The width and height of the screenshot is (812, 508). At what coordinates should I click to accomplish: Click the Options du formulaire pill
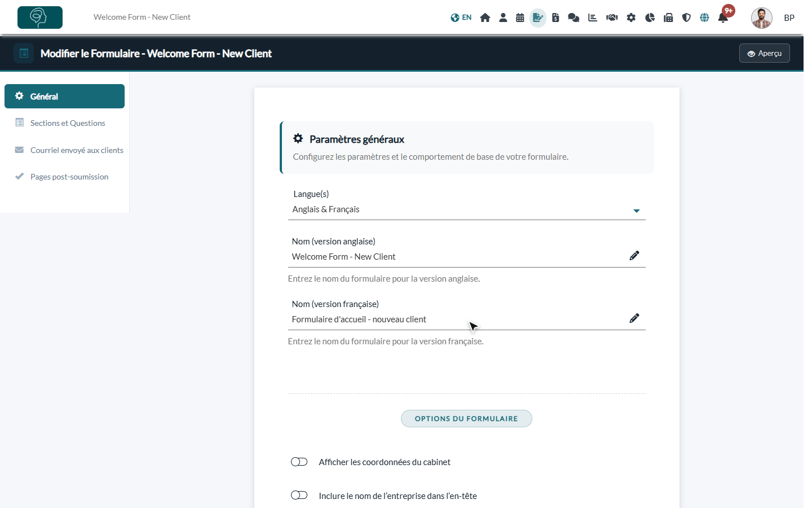466,418
